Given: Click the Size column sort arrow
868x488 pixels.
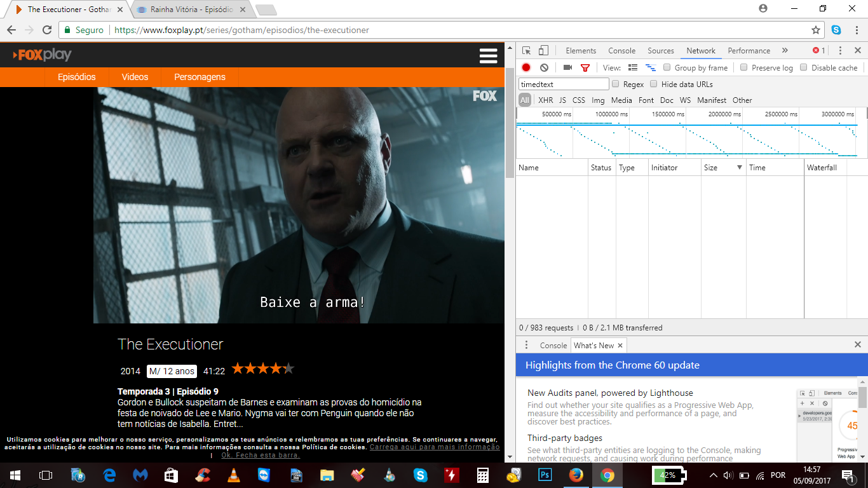Looking at the screenshot, I should [740, 168].
